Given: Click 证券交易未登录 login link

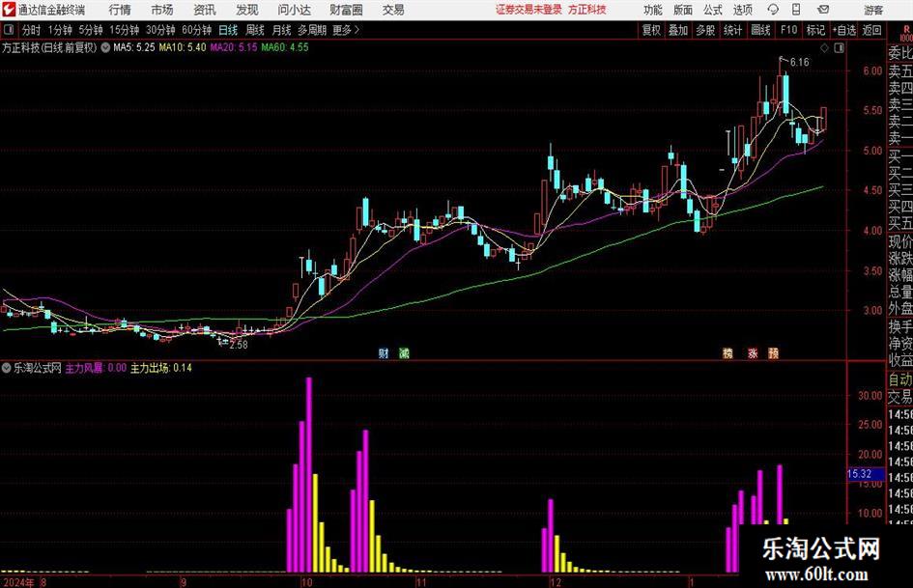Looking at the screenshot, I should coord(528,10).
